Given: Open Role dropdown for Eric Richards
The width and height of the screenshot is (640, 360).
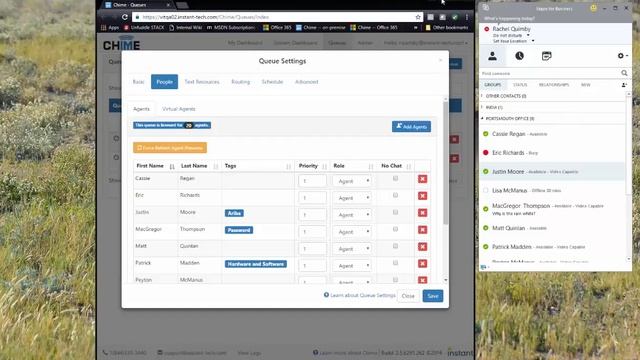Looking at the screenshot, I should coord(352,198).
